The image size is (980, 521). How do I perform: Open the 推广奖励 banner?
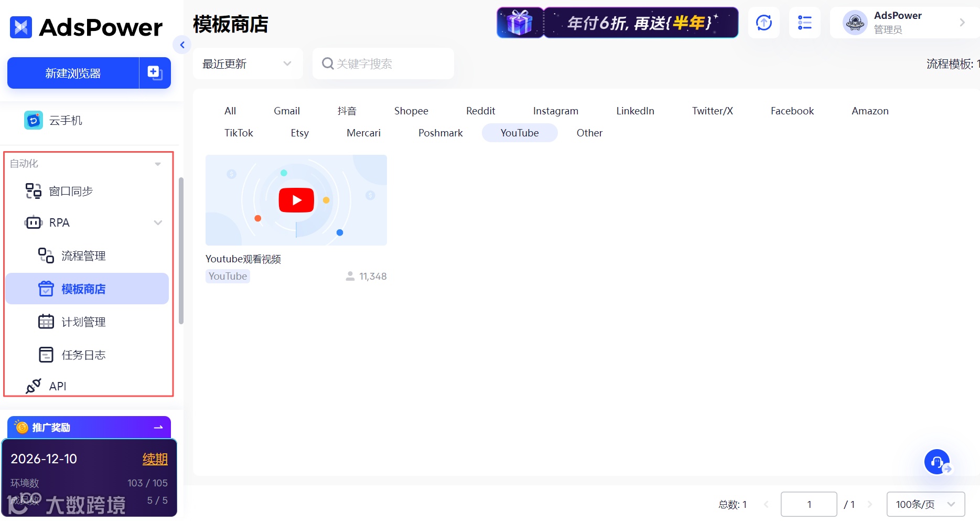point(89,427)
